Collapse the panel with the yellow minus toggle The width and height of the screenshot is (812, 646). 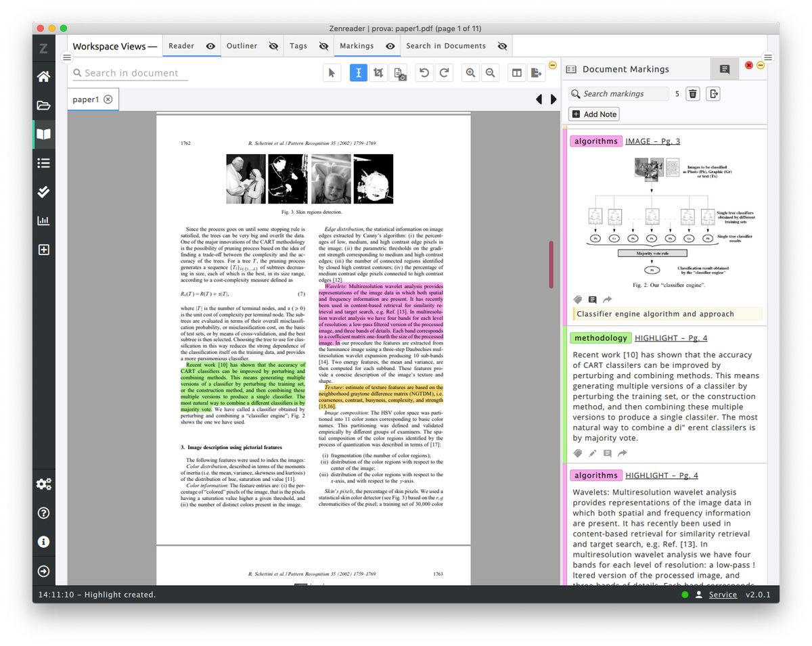click(761, 66)
